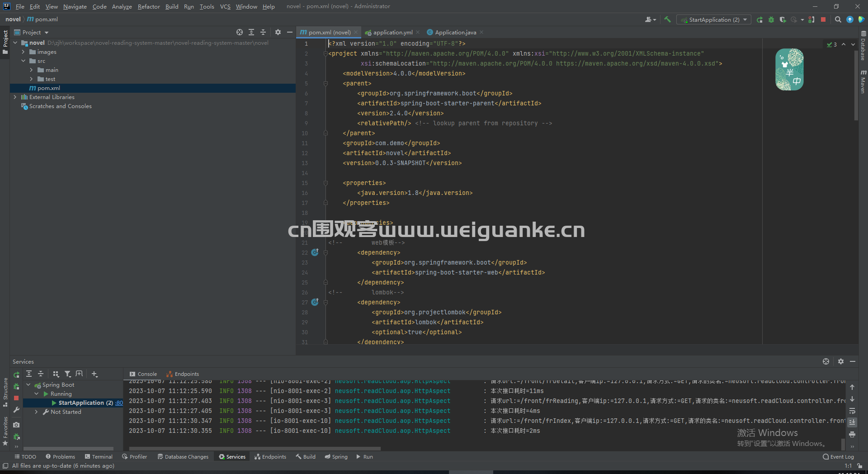Open the Refactor menu

[149, 6]
